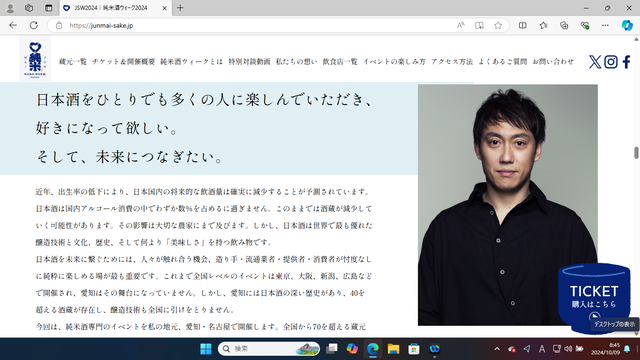640x360 pixels.
Task: Click the Microsoft Edge taskbar icon
Action: click(373, 349)
